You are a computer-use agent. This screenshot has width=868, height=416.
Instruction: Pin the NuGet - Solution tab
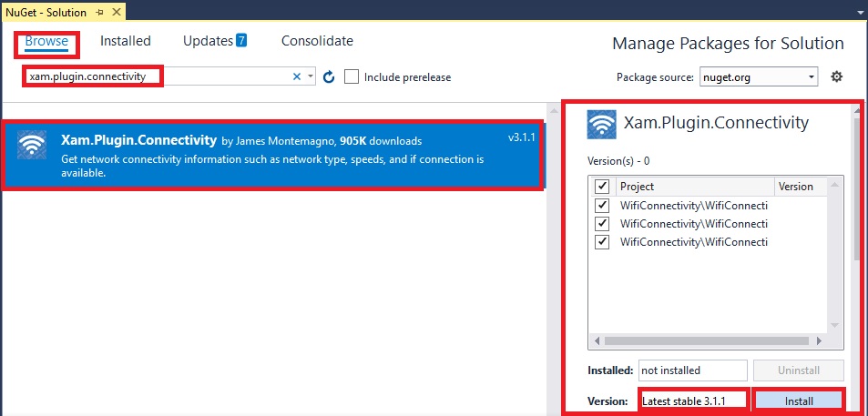pos(99,12)
